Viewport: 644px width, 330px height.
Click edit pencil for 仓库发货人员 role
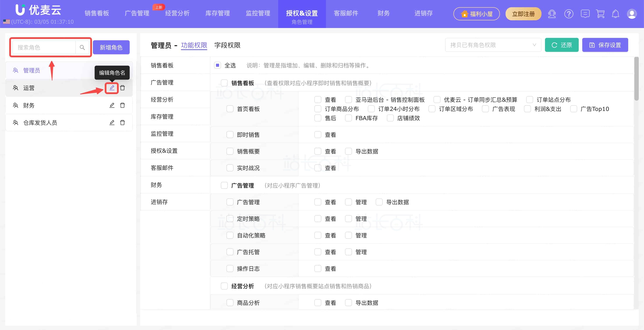(x=112, y=123)
